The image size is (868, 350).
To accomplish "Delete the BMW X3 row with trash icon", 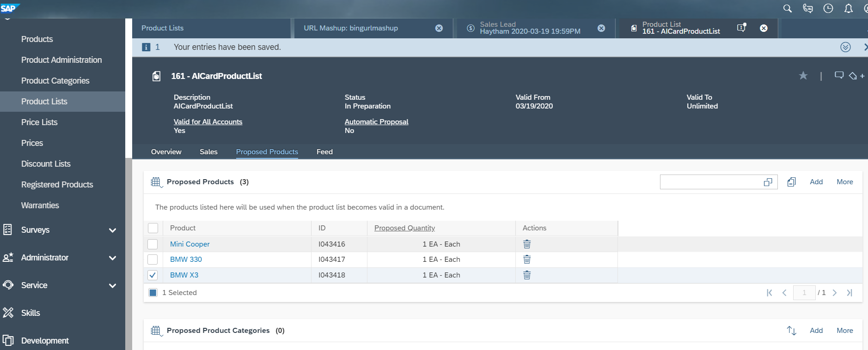I will point(527,275).
